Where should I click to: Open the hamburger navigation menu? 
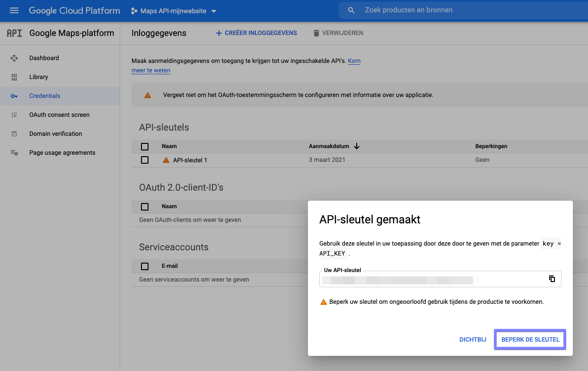(14, 10)
